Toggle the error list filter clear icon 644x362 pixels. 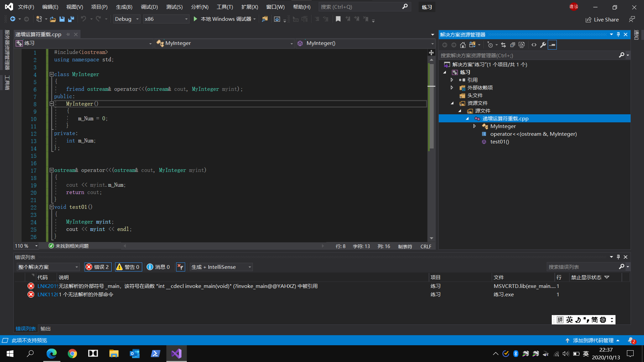[x=180, y=267]
